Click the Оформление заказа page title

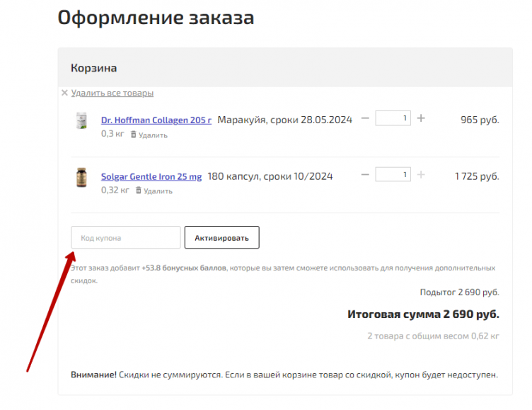pos(156,18)
